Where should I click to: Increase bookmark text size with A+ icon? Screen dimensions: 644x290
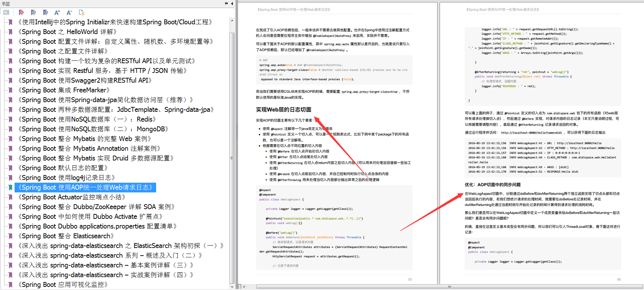coord(57,13)
